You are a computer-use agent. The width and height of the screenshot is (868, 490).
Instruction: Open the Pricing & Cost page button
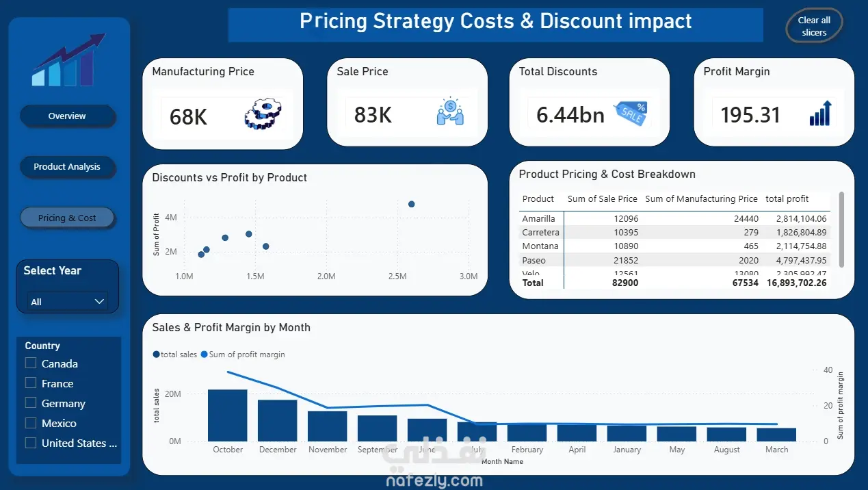click(67, 218)
